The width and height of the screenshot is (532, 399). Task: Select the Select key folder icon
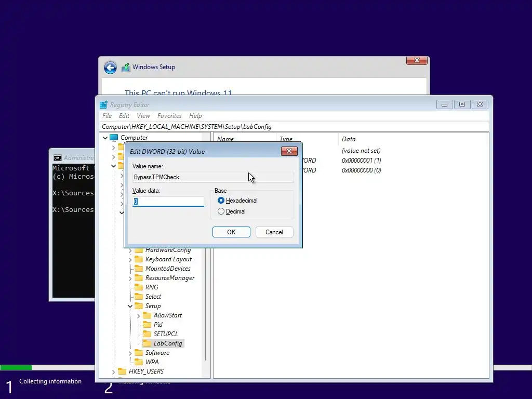click(x=139, y=297)
